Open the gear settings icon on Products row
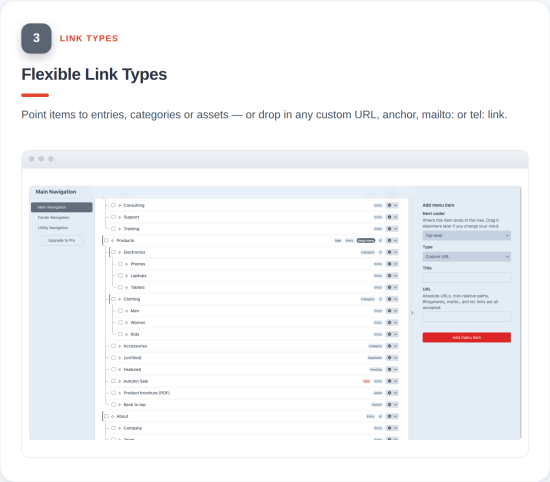Viewport: 550px width, 482px height. 389,240
